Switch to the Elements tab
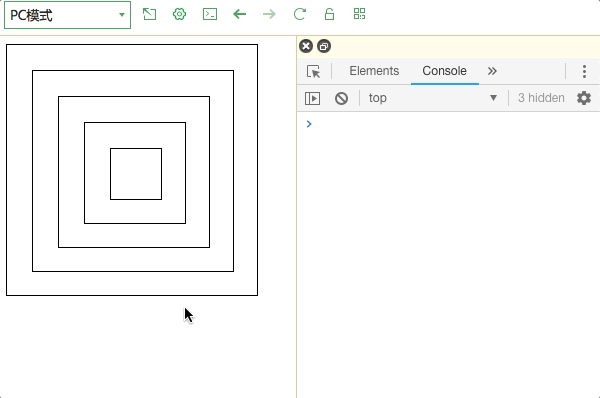 [374, 71]
